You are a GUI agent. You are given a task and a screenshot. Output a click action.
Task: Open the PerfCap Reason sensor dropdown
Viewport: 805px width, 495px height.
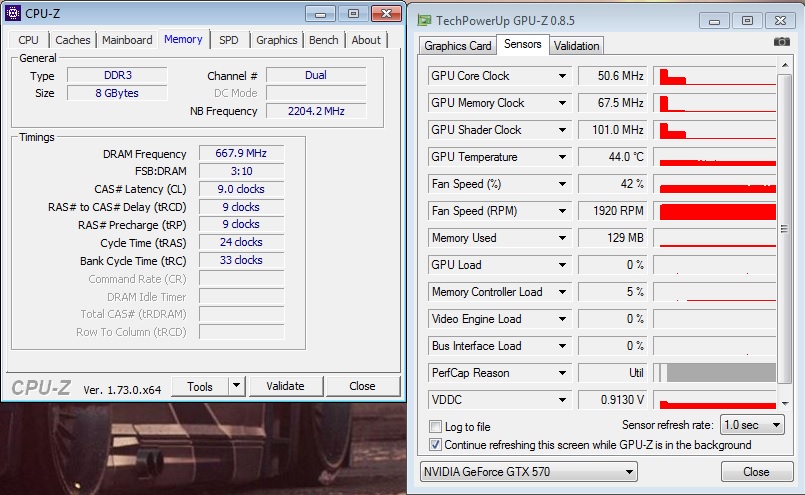tap(563, 373)
